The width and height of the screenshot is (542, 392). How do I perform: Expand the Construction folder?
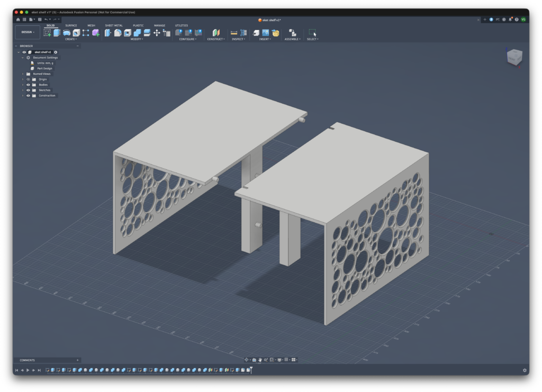pos(23,96)
